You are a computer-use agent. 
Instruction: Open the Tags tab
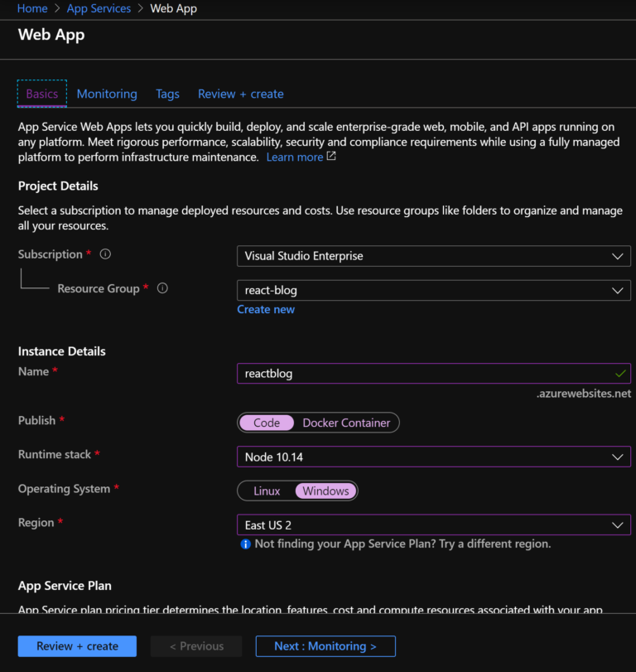pyautogui.click(x=167, y=94)
